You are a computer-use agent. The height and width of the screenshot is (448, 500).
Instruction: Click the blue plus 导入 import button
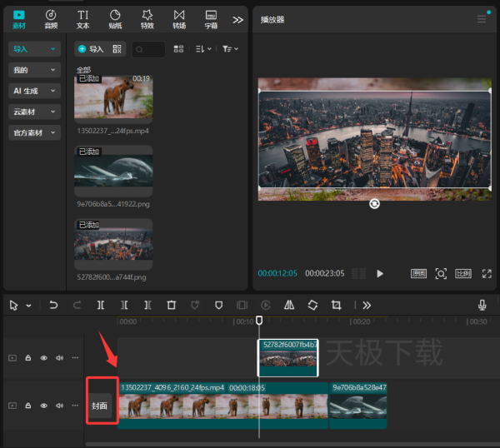coord(91,49)
